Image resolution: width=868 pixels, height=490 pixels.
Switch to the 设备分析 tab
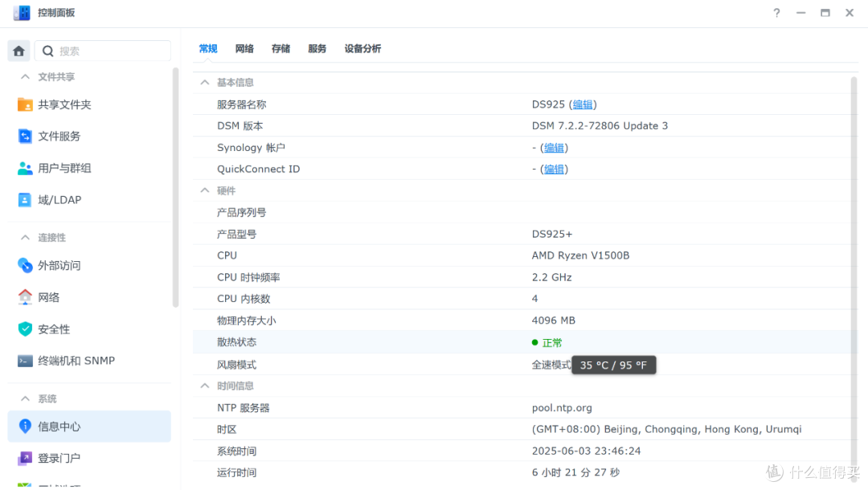(362, 49)
